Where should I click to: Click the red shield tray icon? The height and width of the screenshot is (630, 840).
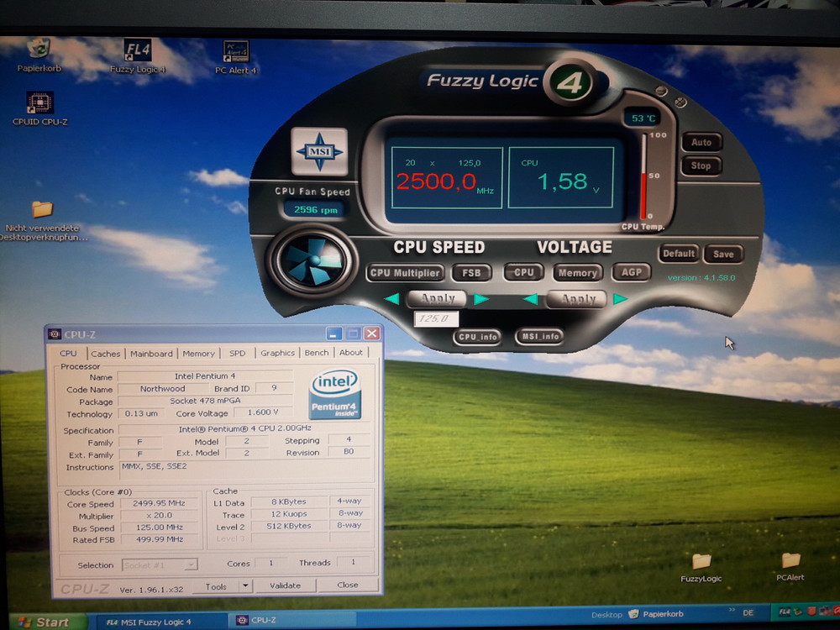click(811, 612)
